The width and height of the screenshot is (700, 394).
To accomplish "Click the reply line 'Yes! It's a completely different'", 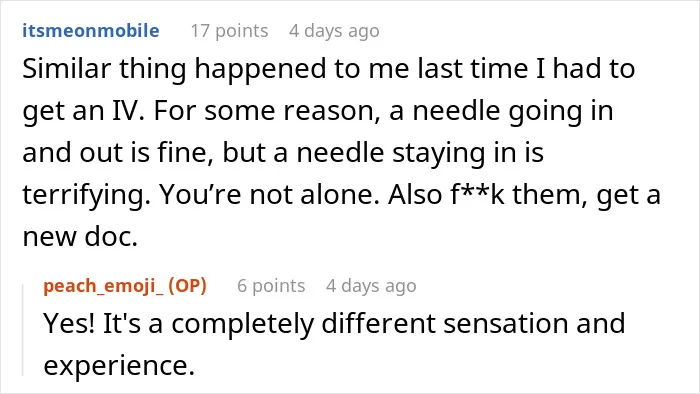I will pyautogui.click(x=334, y=324).
